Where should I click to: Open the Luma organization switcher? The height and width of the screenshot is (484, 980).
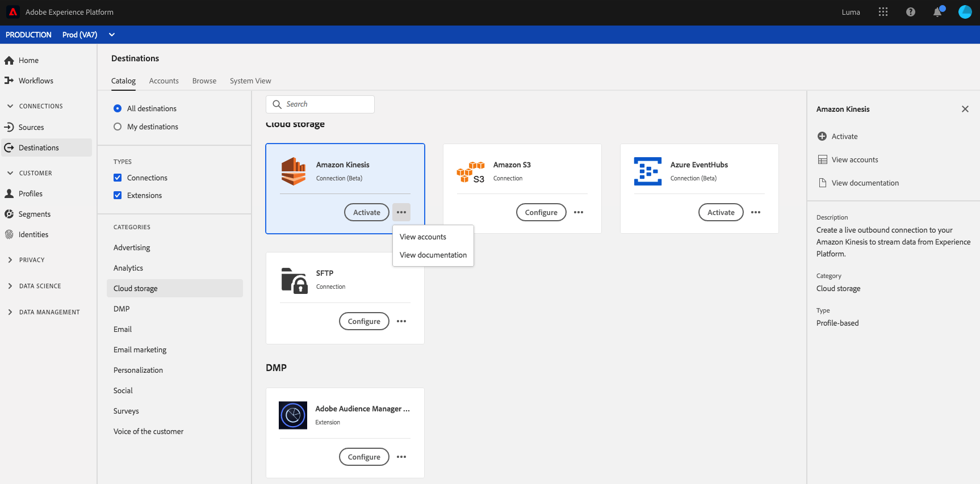[851, 12]
